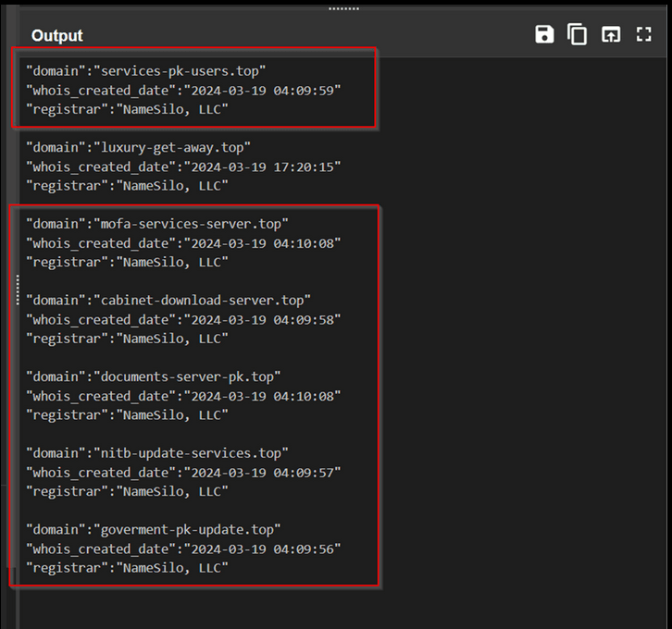
Task: Maximise the Output pane
Action: pyautogui.click(x=644, y=35)
